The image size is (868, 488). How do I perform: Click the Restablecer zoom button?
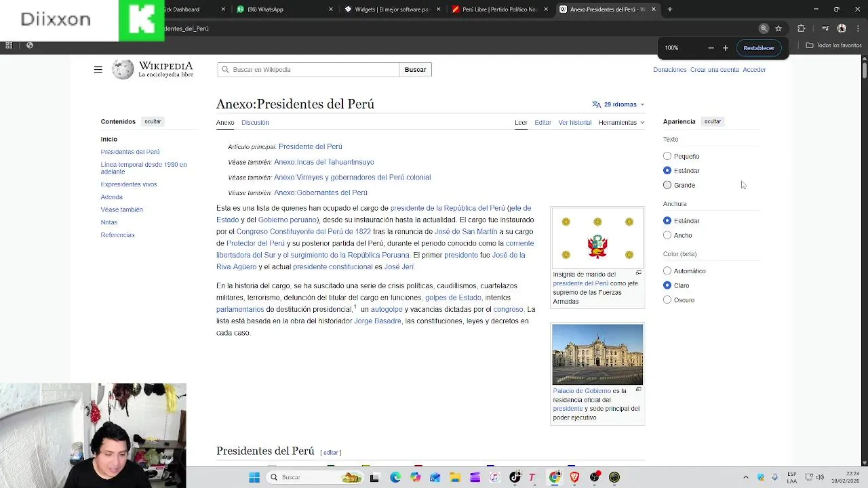coord(759,48)
